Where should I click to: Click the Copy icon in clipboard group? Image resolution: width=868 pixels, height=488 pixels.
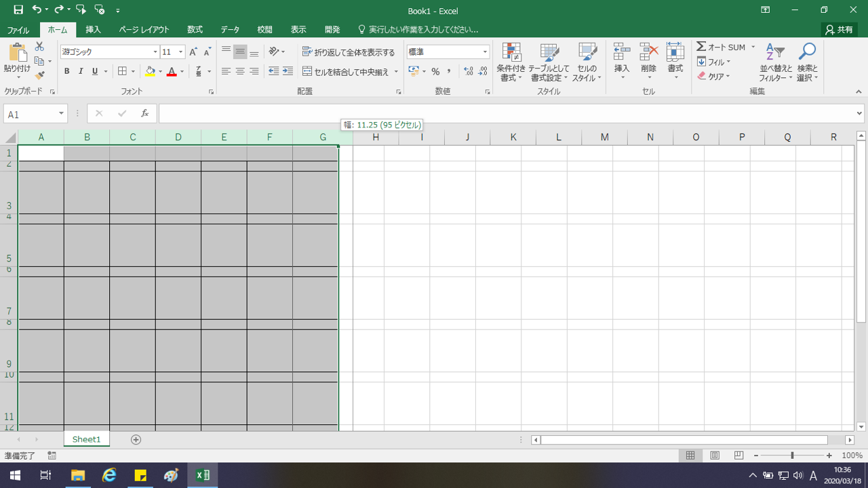click(x=39, y=61)
